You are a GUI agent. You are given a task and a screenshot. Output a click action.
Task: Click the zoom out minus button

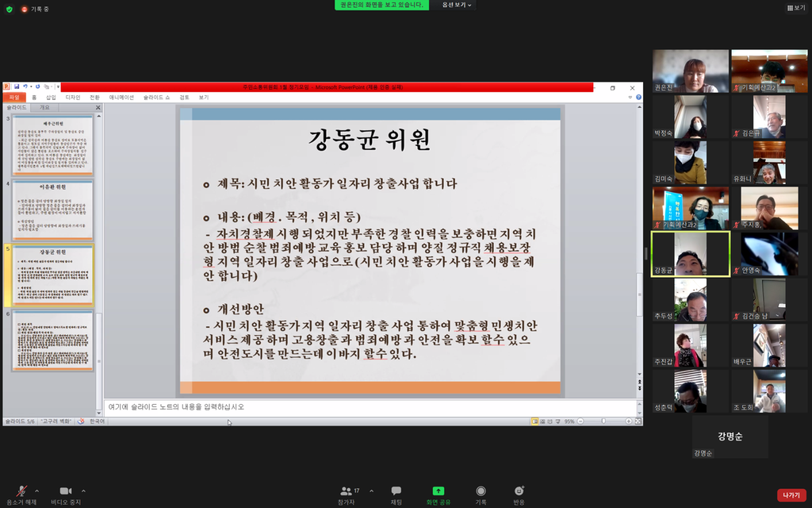580,421
